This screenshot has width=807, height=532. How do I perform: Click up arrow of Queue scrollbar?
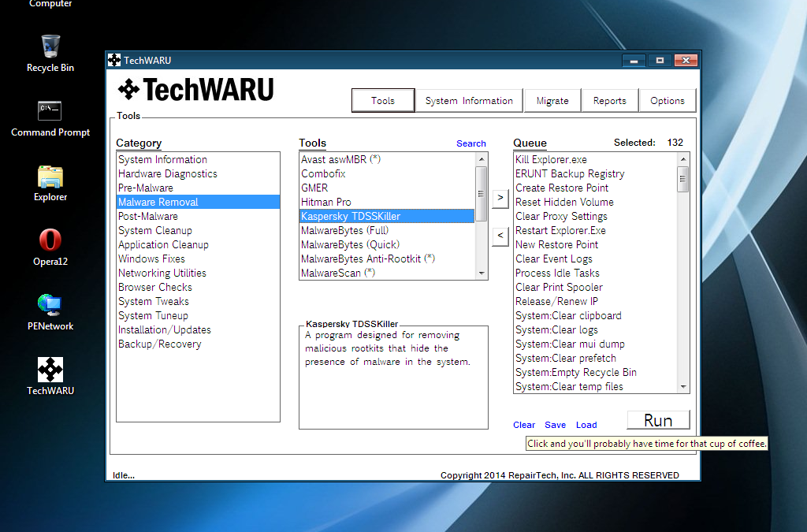click(683, 159)
